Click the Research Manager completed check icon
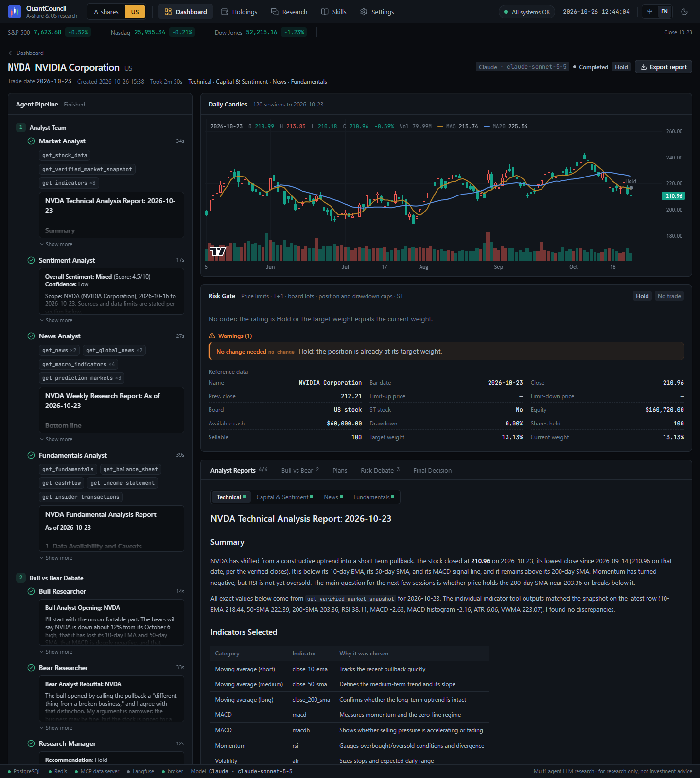 tap(31, 743)
